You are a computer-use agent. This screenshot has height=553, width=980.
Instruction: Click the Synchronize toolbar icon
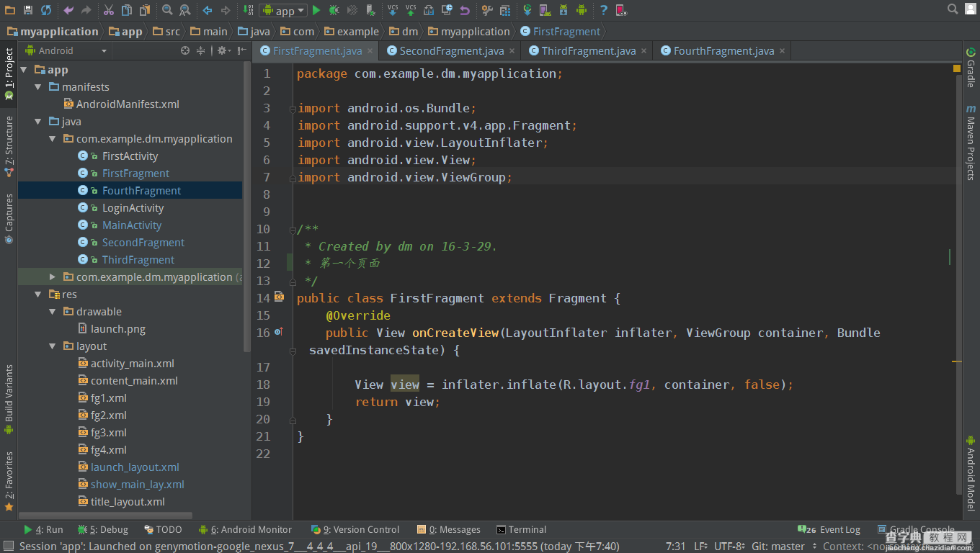tap(46, 10)
